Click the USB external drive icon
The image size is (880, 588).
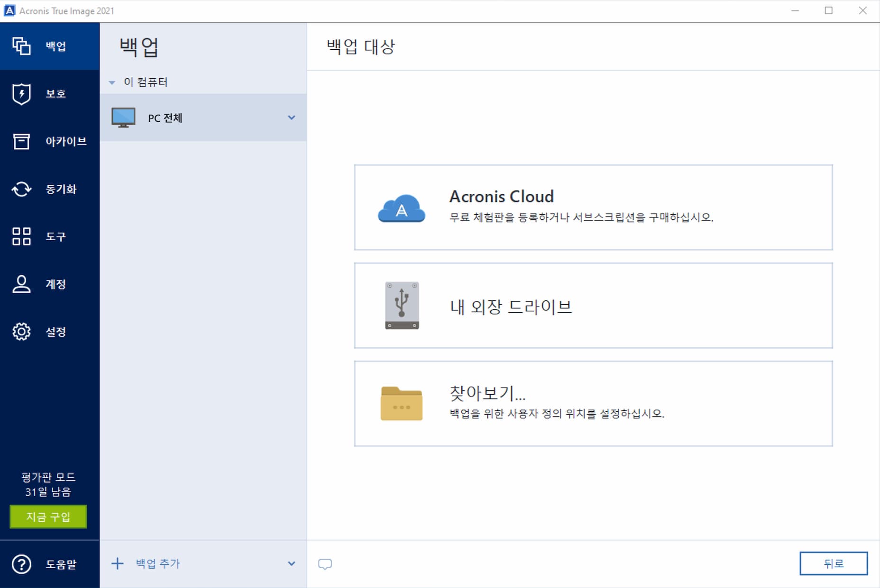tap(402, 306)
